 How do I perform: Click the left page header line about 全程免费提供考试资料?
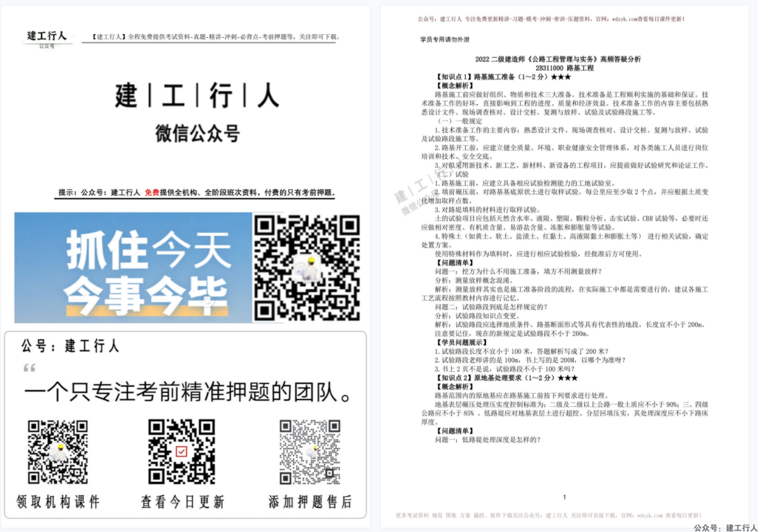coord(216,37)
